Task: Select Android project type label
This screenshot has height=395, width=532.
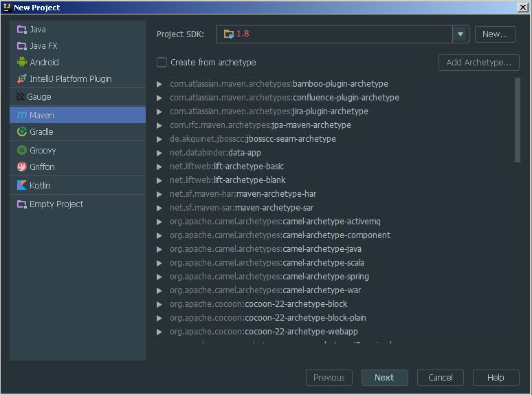Action: (44, 62)
